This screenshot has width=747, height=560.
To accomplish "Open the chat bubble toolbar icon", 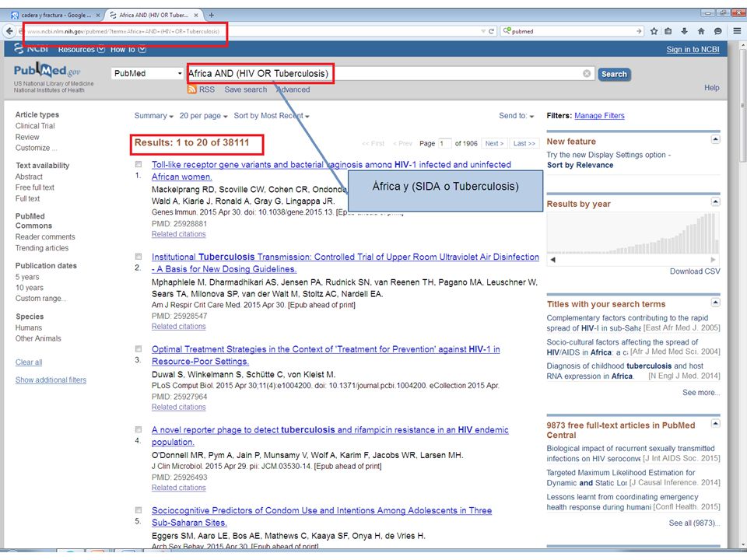I will tap(717, 31).
